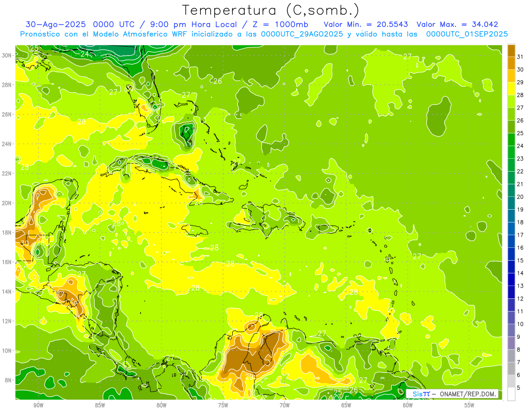Click the 70W longitude axis label
The height and width of the screenshot is (411, 532).
click(x=285, y=405)
